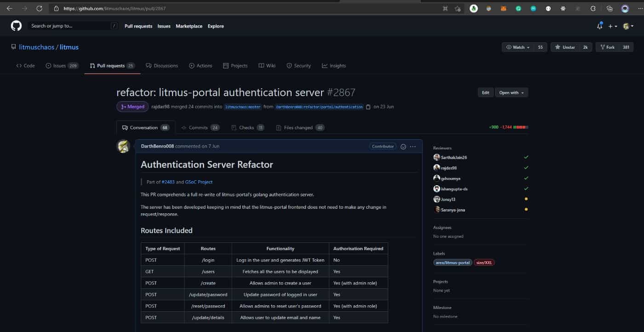Go to the Projects tab
Image resolution: width=644 pixels, height=332 pixels.
click(x=235, y=66)
